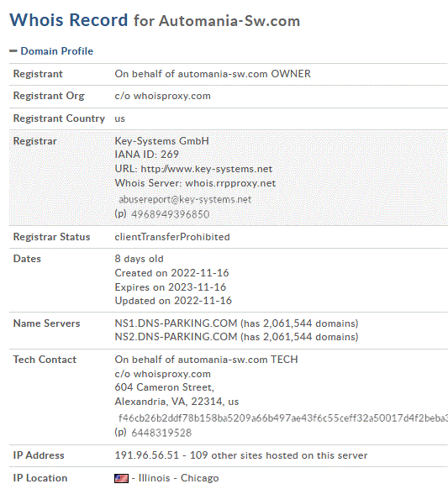
Task: Click NS2.DNS-PARKING.COM name server entry
Action: tap(176, 337)
